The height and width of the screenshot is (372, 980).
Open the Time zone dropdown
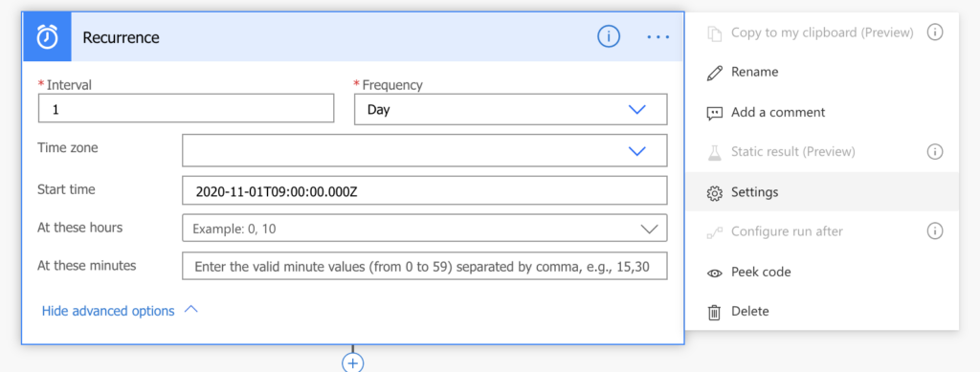424,150
